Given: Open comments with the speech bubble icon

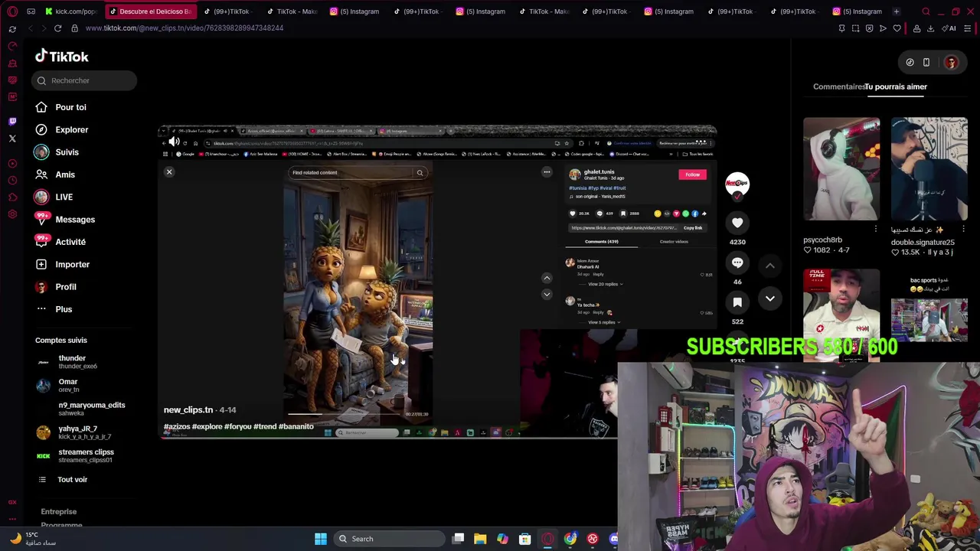Looking at the screenshot, I should point(737,262).
